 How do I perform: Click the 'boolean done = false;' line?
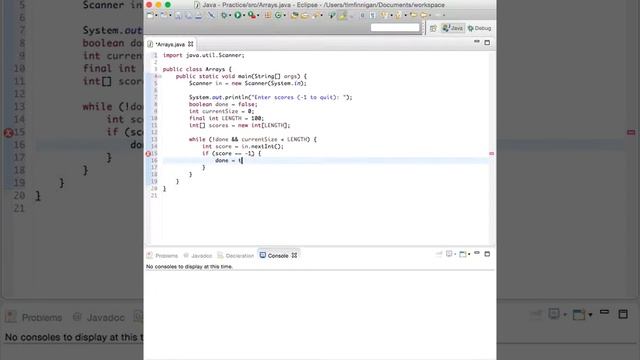click(x=223, y=104)
